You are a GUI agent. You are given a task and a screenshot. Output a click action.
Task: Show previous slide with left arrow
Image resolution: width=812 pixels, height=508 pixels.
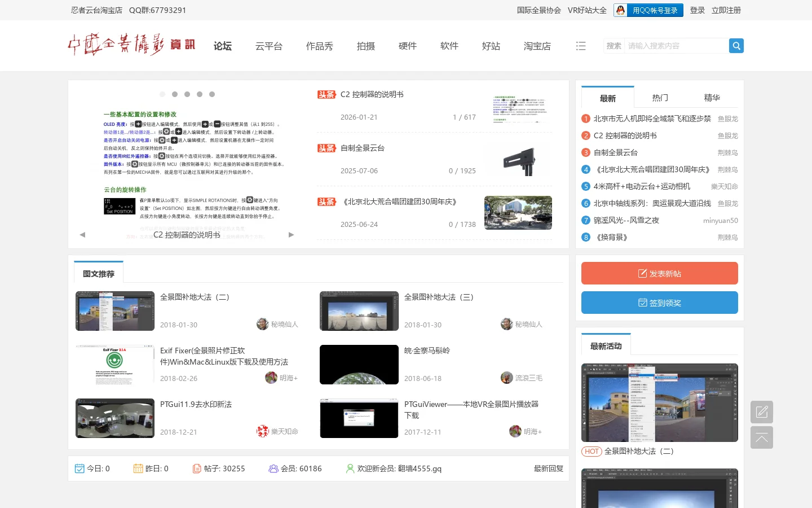pos(82,235)
